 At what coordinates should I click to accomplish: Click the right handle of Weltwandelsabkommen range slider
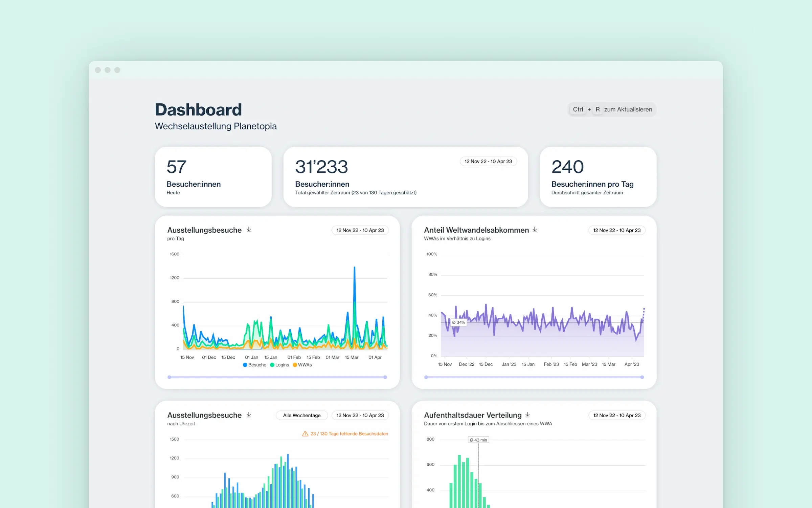click(x=642, y=377)
